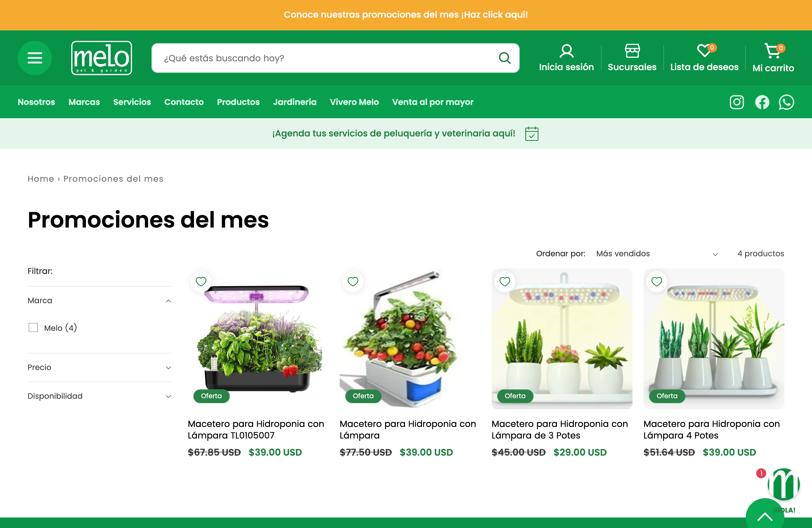
Task: Favorite the Macetero de 3 Potes product
Action: (x=505, y=281)
